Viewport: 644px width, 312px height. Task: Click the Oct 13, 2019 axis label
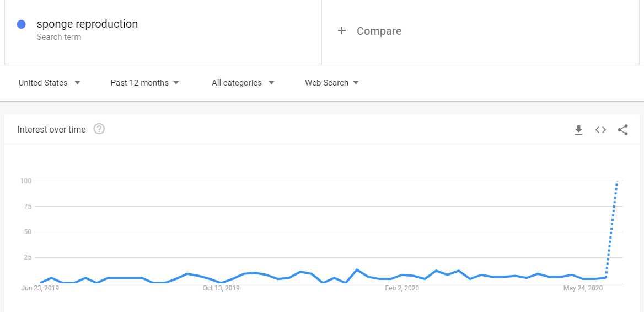point(221,288)
